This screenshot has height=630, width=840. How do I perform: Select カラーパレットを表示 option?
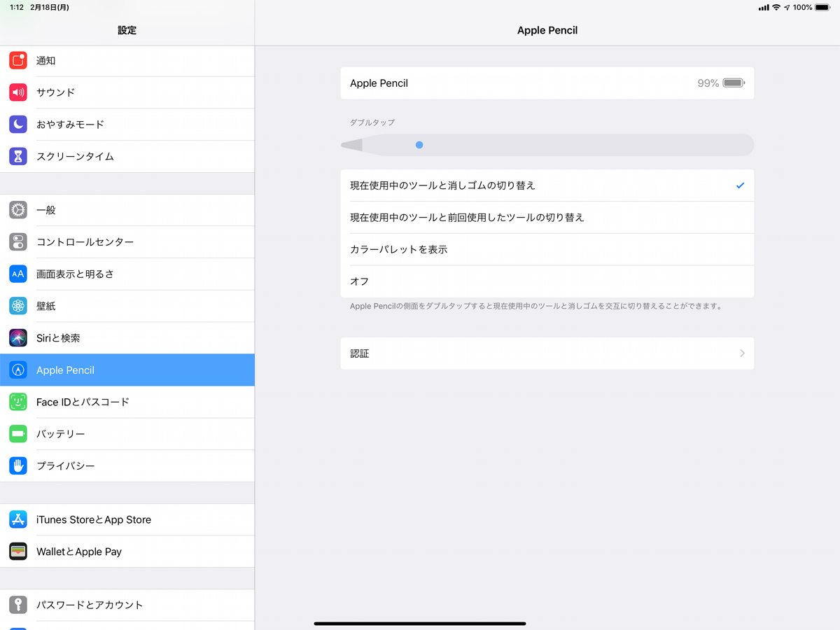pyautogui.click(x=547, y=249)
